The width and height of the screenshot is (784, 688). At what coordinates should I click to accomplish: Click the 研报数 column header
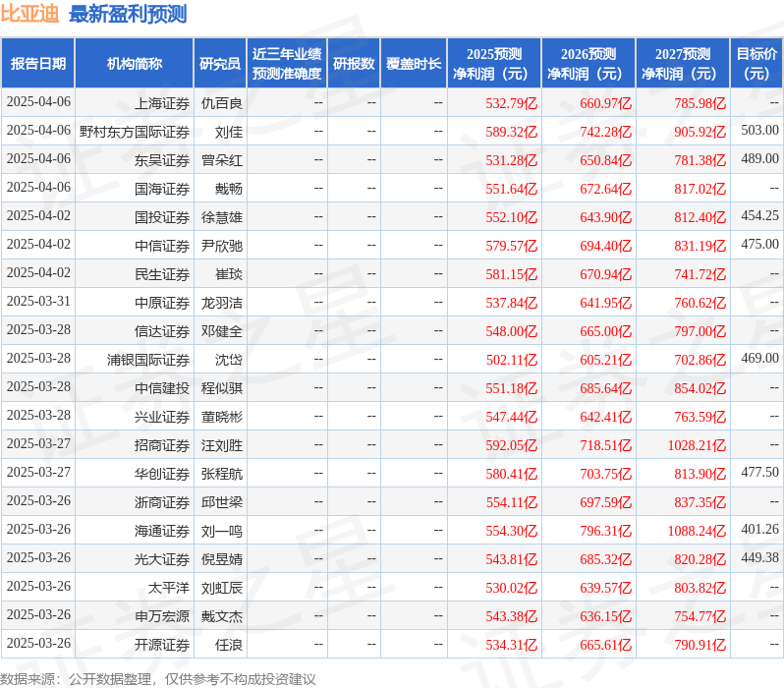[354, 63]
